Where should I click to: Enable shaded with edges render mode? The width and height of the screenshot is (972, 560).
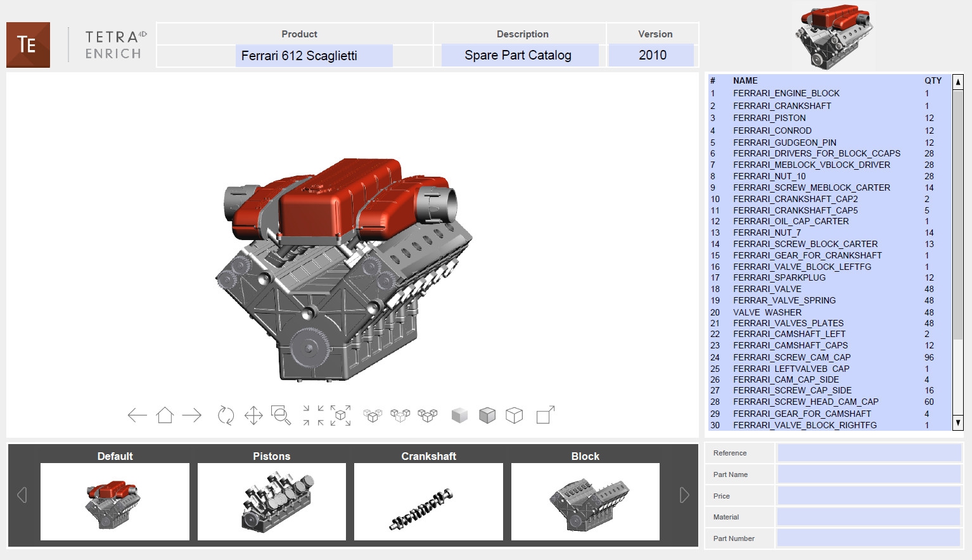(487, 416)
